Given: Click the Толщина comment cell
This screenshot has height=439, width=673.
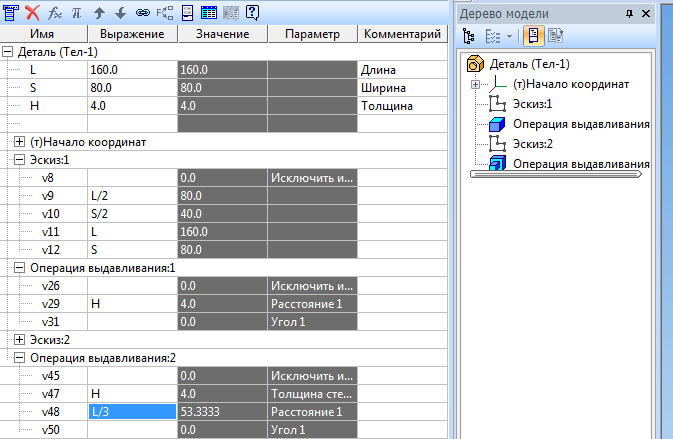Looking at the screenshot, I should point(403,106).
